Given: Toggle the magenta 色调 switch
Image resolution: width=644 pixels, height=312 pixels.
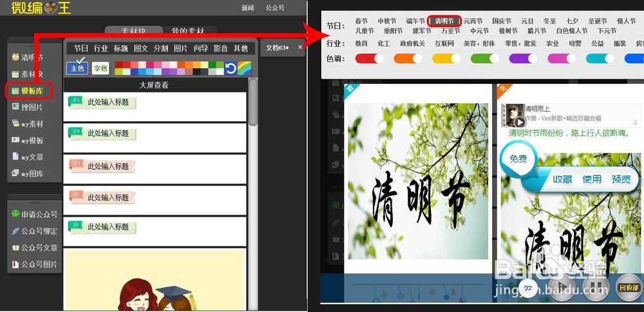Looking at the screenshot, I should [562, 59].
